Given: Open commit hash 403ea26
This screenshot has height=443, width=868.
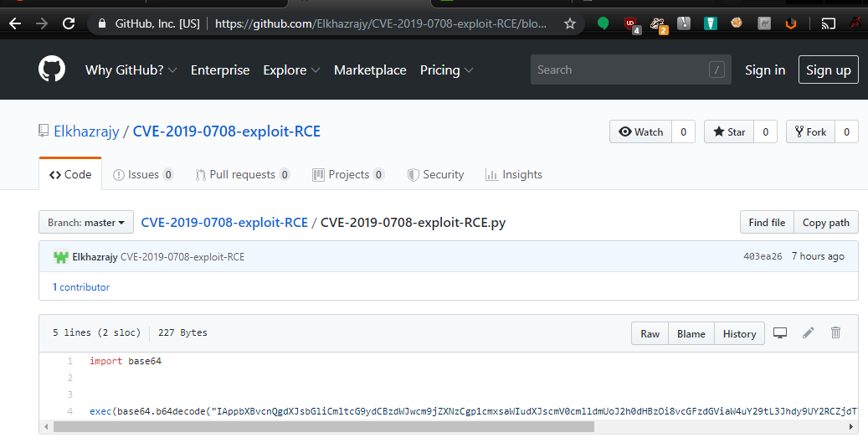Looking at the screenshot, I should (x=763, y=256).
